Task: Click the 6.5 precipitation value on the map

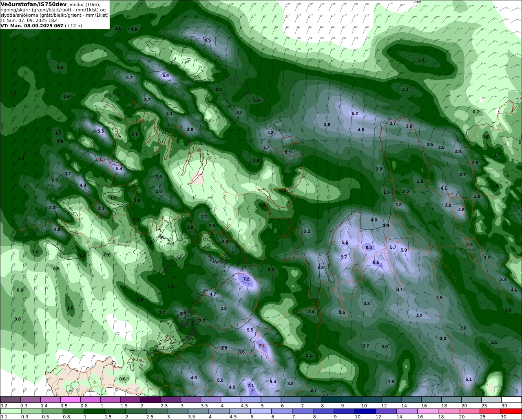Action: [x=376, y=262]
